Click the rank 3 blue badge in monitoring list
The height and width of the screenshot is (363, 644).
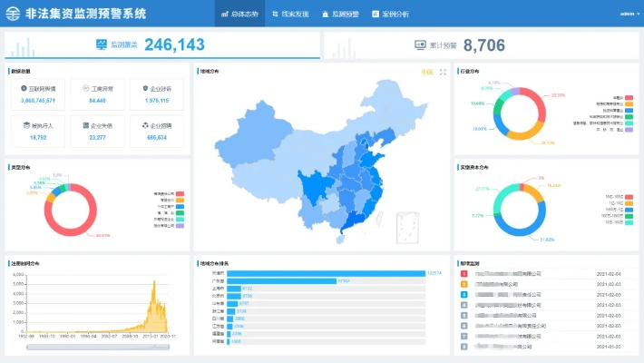464,294
